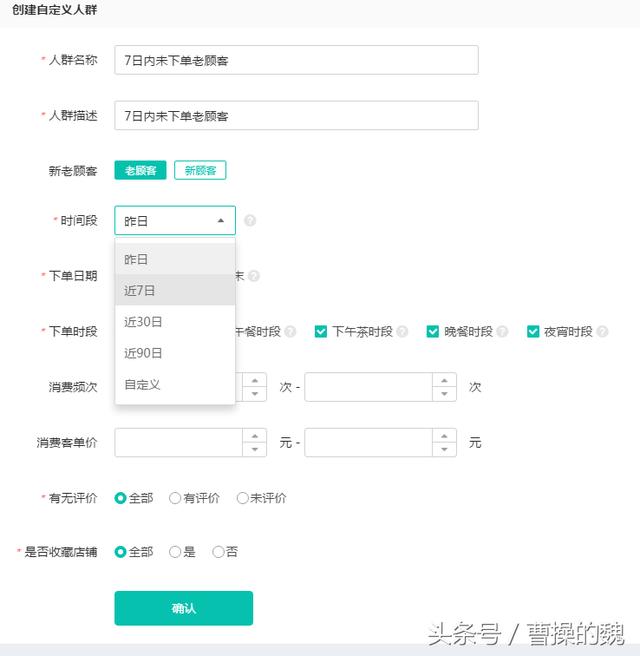
Task: Uncheck the 夜宵时段 checkbox
Action: [533, 332]
